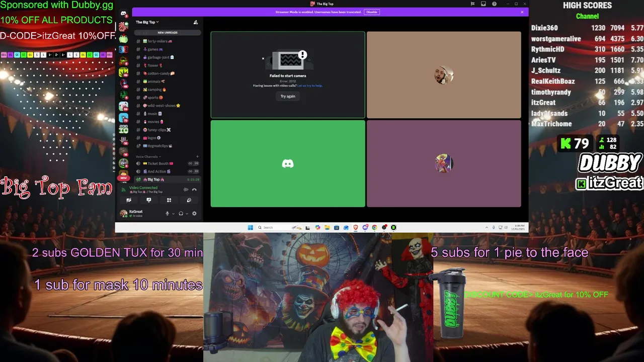Image resolution: width=644 pixels, height=362 pixels.
Task: Show hidden icons in the system tray
Action: coord(487,227)
